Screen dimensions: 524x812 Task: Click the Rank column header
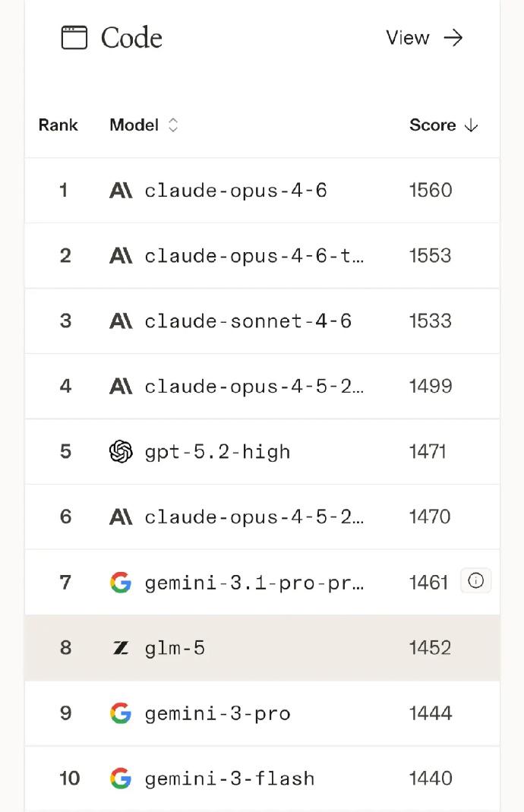coord(58,125)
